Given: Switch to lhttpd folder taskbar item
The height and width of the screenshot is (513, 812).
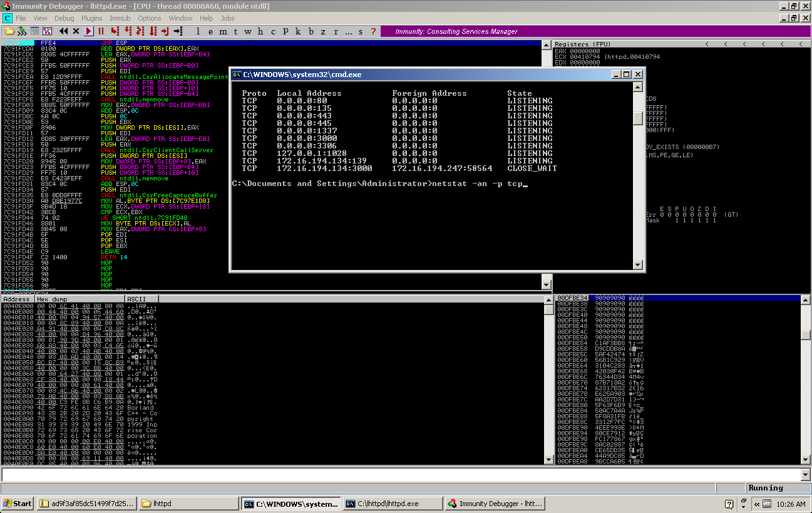Looking at the screenshot, I should coord(188,504).
